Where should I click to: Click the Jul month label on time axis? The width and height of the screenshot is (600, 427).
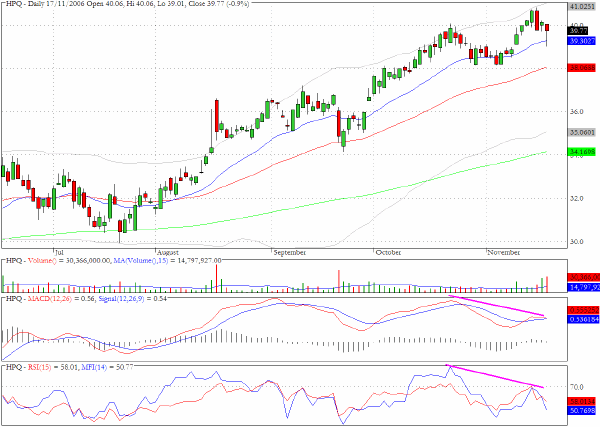click(x=59, y=253)
